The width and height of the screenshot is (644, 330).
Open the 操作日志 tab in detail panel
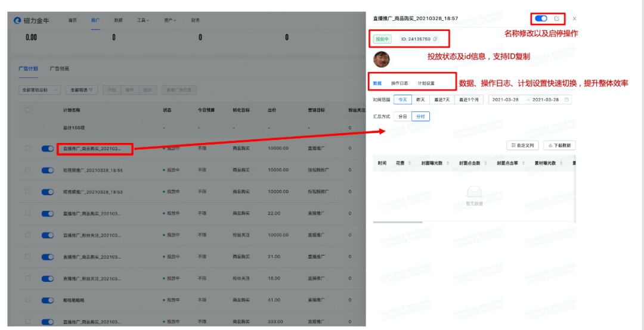pyautogui.click(x=400, y=83)
